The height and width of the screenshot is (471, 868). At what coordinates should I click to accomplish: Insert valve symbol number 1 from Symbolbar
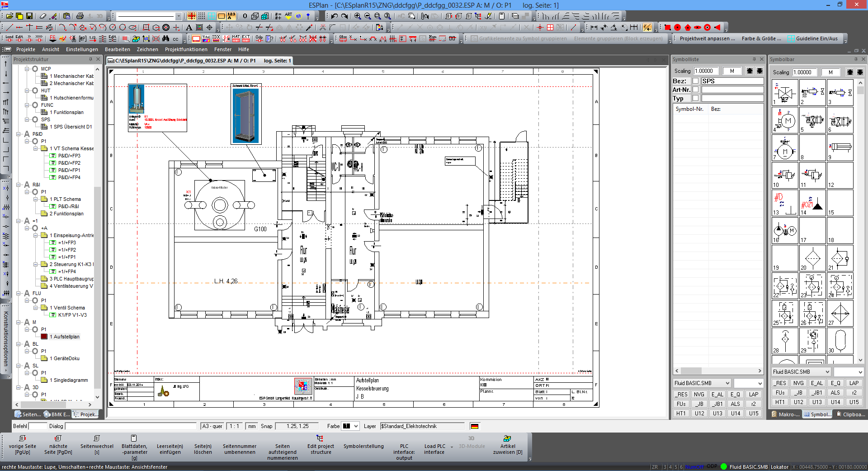point(784,93)
